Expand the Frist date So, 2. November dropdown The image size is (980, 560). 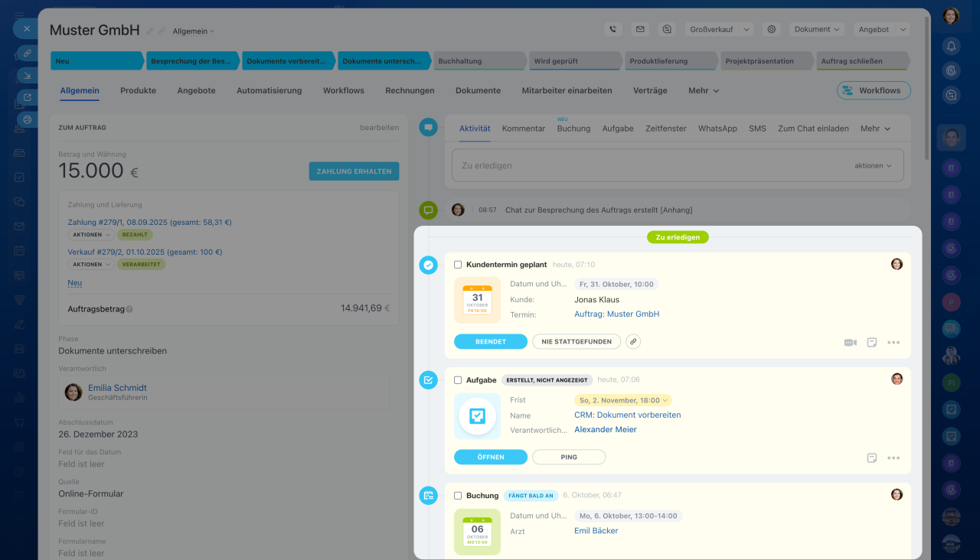coord(623,400)
